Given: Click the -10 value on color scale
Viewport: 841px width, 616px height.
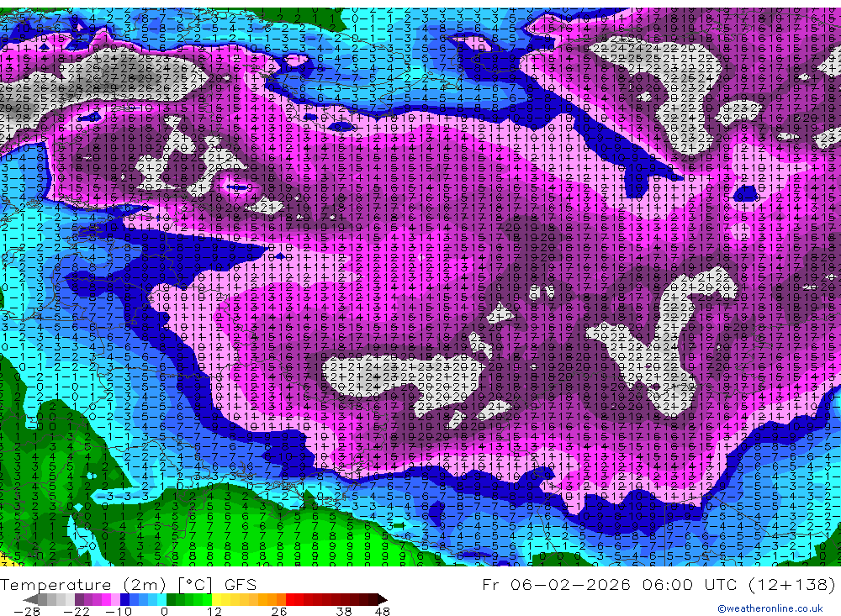Looking at the screenshot, I should (x=119, y=611).
